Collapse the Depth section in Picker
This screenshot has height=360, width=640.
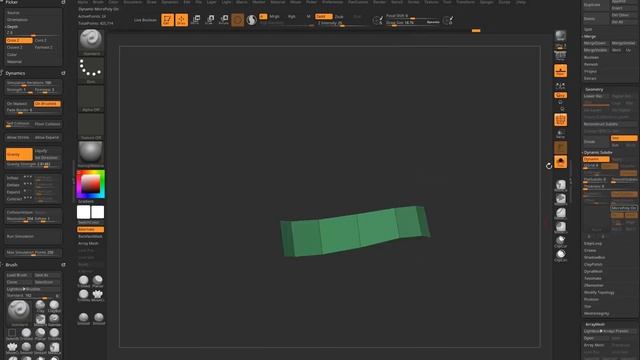pyautogui.click(x=12, y=27)
